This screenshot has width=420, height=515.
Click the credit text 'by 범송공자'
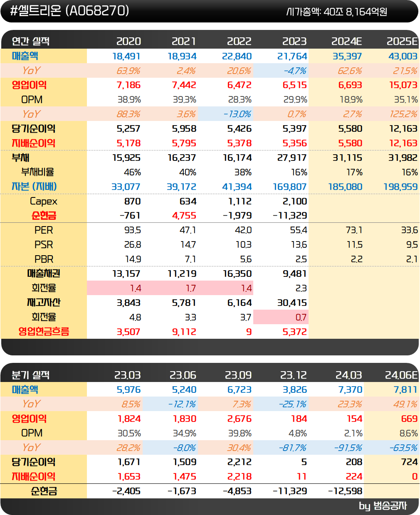click(383, 506)
